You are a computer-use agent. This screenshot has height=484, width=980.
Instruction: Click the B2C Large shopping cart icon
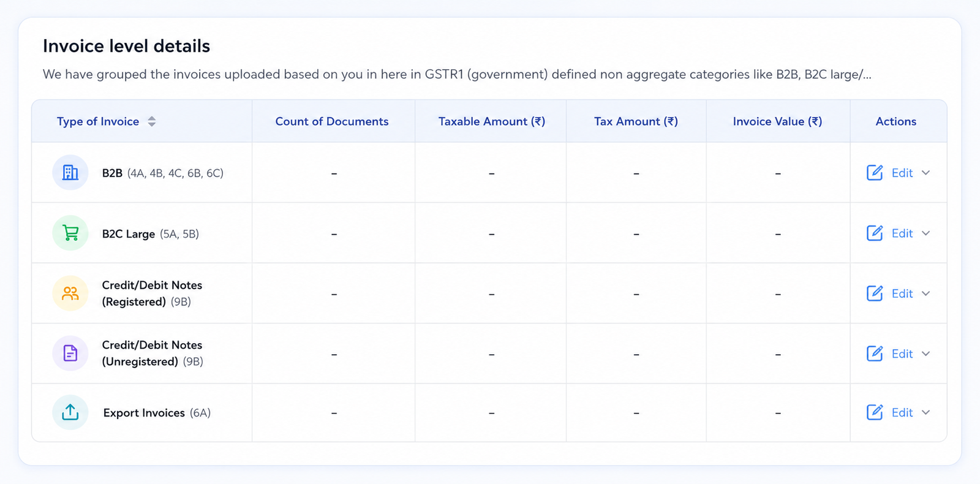coord(70,233)
